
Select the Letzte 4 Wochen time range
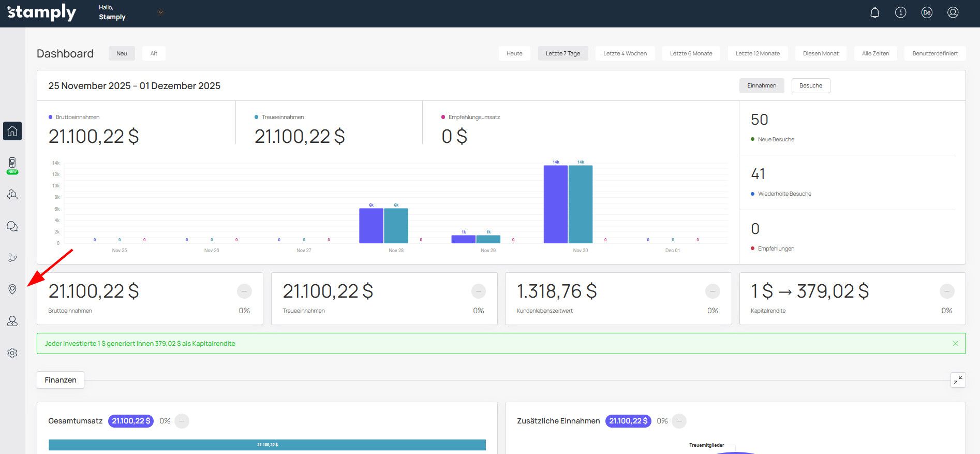coord(625,53)
